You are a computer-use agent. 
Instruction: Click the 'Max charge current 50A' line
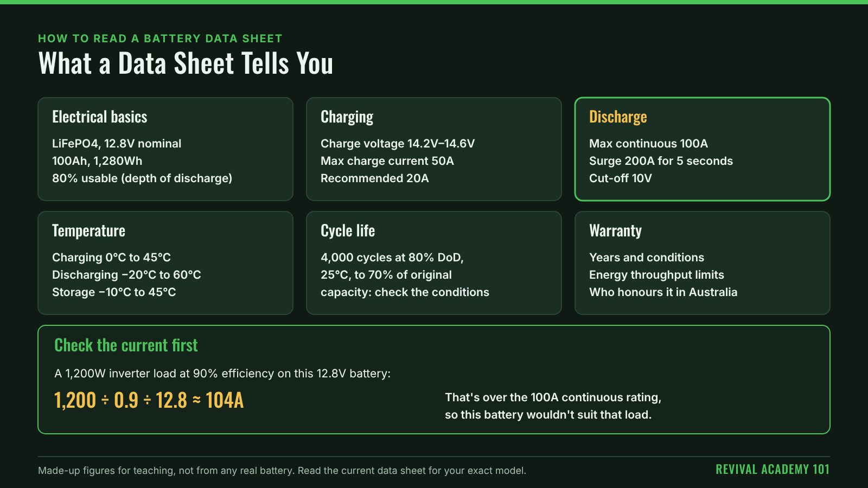387,161
